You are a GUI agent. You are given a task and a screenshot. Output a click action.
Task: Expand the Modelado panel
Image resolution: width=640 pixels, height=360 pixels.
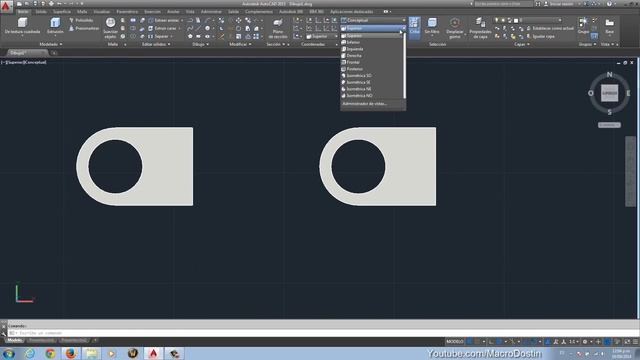tap(51, 44)
